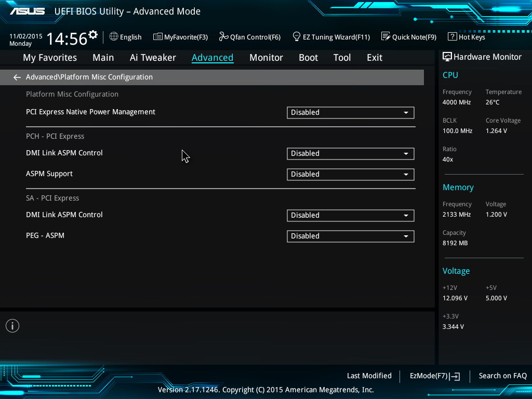532x399 pixels.
Task: Click the globe language icon
Action: pyautogui.click(x=114, y=37)
